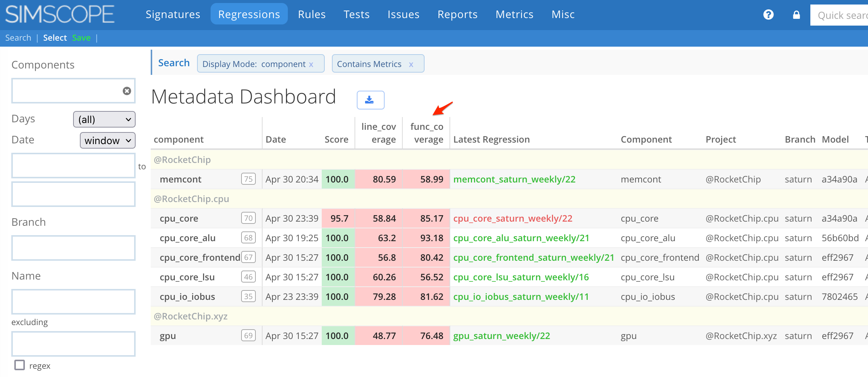The width and height of the screenshot is (868, 377).
Task: Click the cpu_core_frontend count badge 67
Action: point(248,257)
